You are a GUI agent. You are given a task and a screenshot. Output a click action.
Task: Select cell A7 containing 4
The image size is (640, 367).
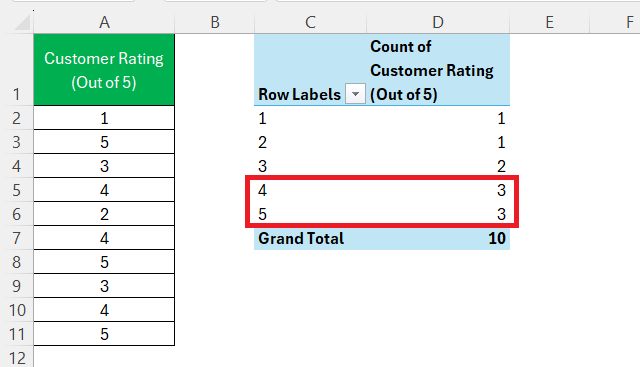[x=104, y=238]
